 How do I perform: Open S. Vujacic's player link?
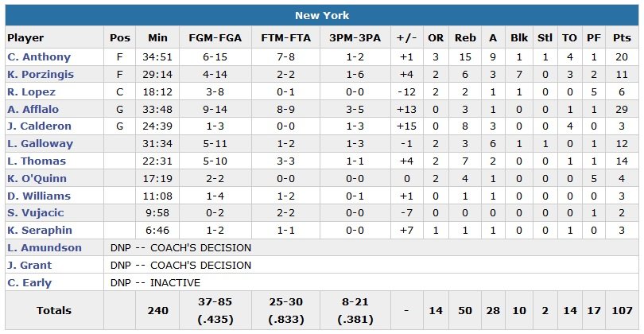click(37, 213)
